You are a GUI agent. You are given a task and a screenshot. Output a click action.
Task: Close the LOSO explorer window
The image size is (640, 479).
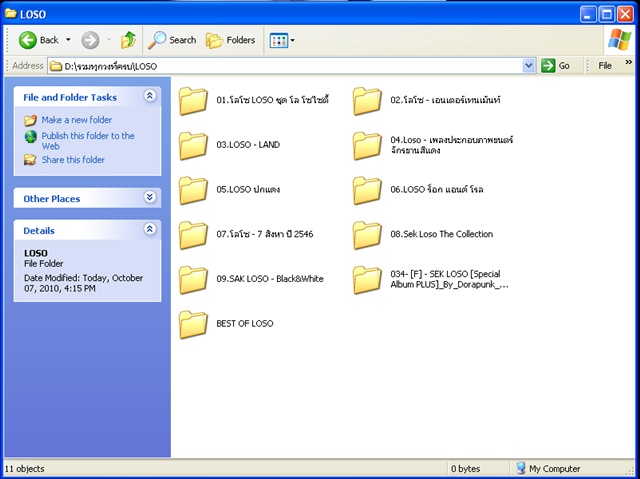pos(625,14)
